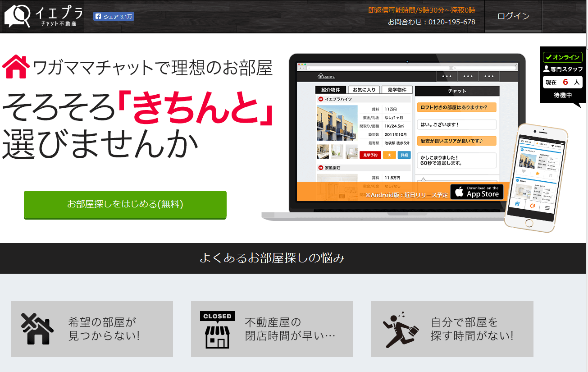
Task: Click the Android版 近日リリース予定 notice
Action: point(406,195)
